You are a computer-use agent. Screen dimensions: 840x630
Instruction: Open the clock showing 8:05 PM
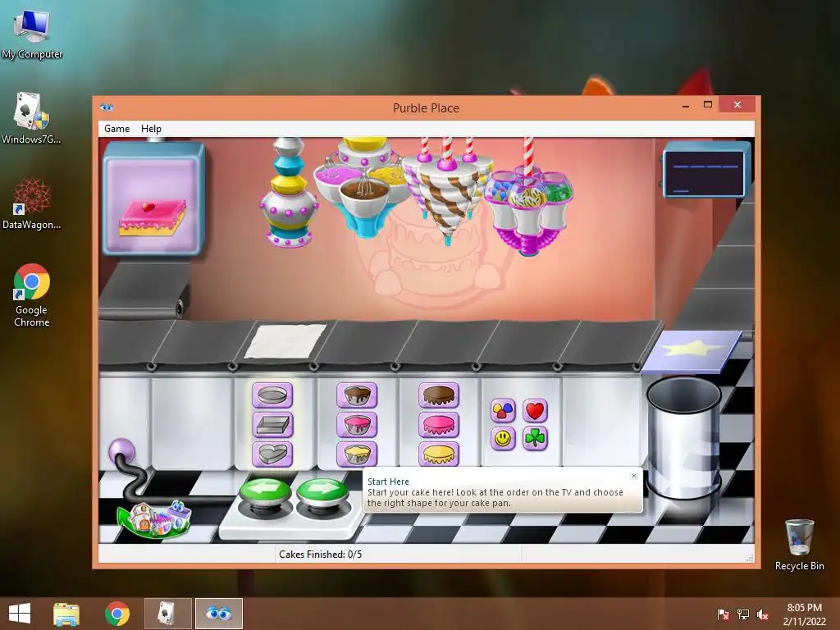[x=804, y=614]
